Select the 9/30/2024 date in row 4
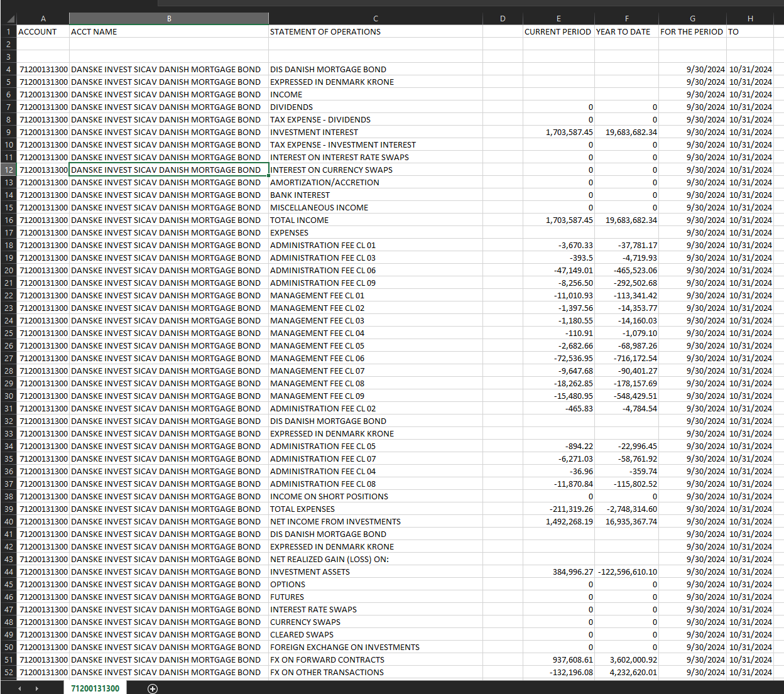The image size is (784, 694). pos(692,69)
